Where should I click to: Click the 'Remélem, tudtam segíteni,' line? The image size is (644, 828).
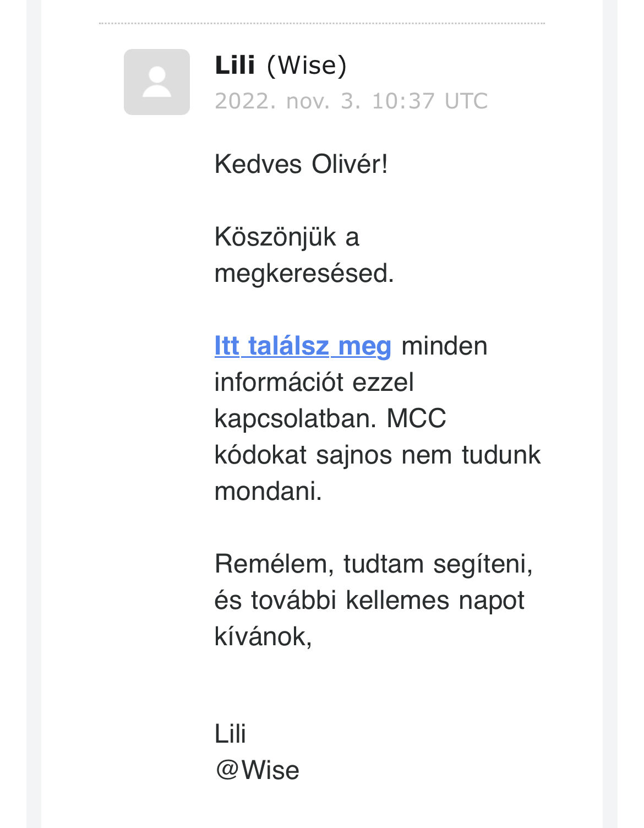[374, 564]
